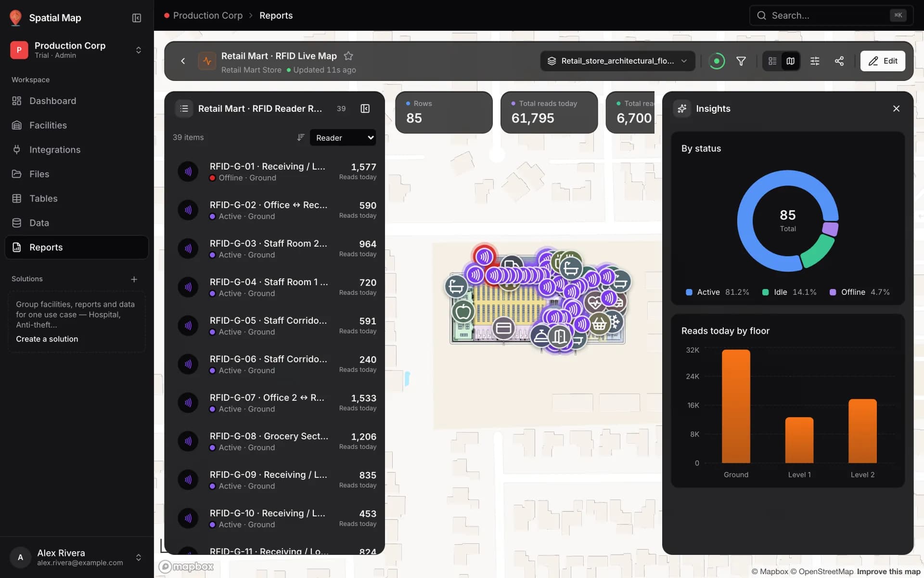Go to Data in the sidebar
The image size is (924, 578).
[77, 223]
